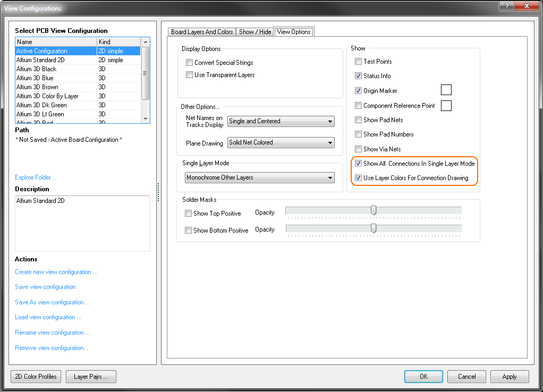This screenshot has height=392, width=543.
Task: Click Load view configuration link
Action: [x=48, y=317]
